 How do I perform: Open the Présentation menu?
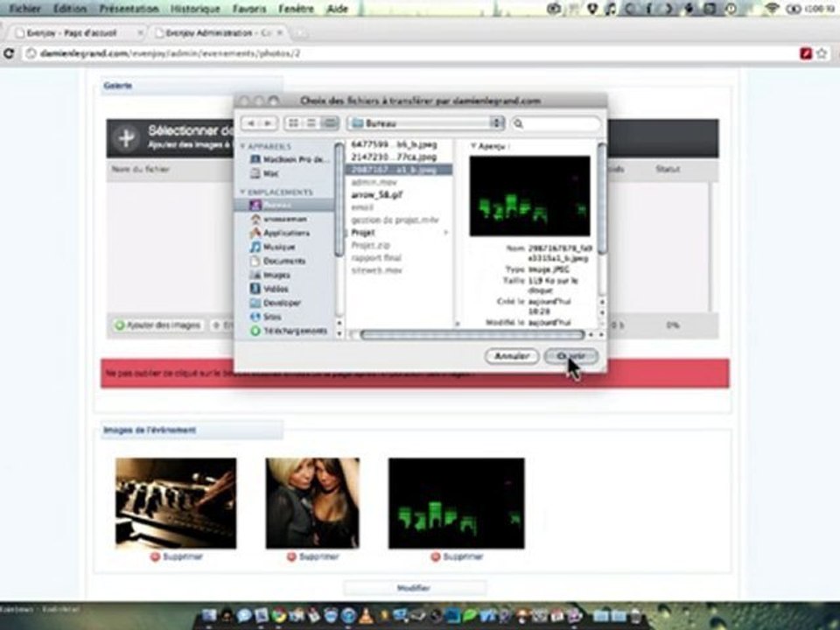click(x=129, y=9)
